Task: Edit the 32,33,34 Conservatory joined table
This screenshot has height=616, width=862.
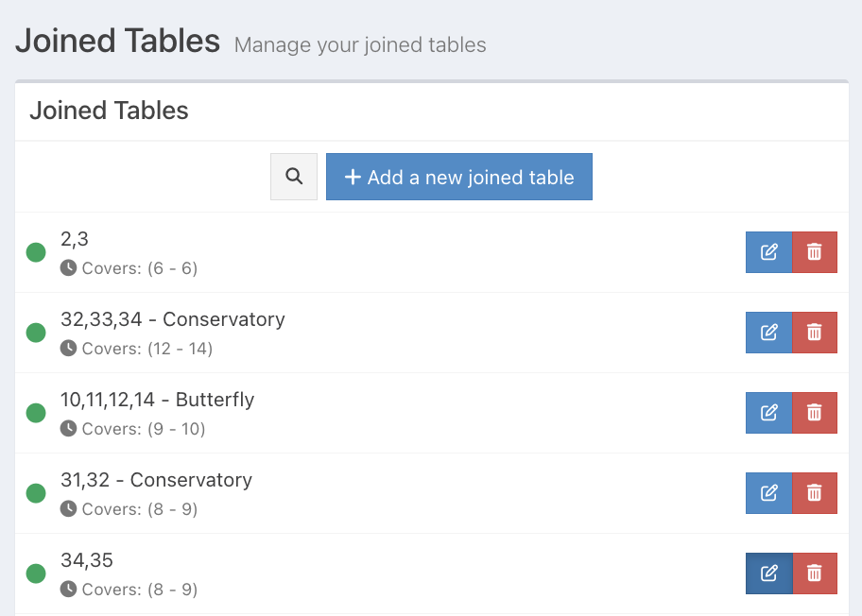Action: click(768, 333)
